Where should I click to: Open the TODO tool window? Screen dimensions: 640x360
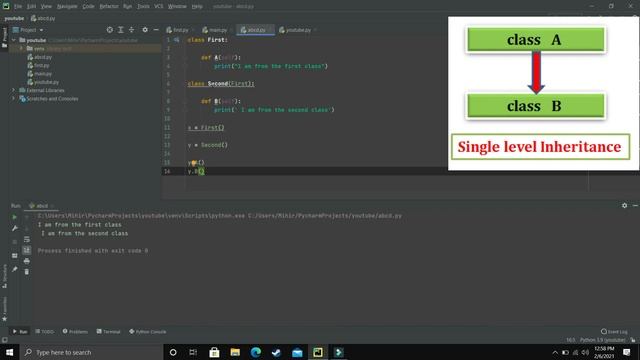44,331
